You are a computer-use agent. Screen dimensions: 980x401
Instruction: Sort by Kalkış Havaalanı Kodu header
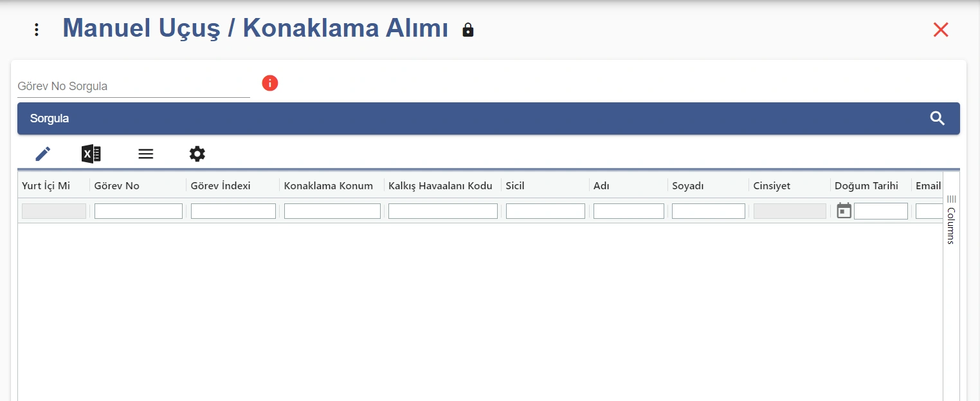440,186
